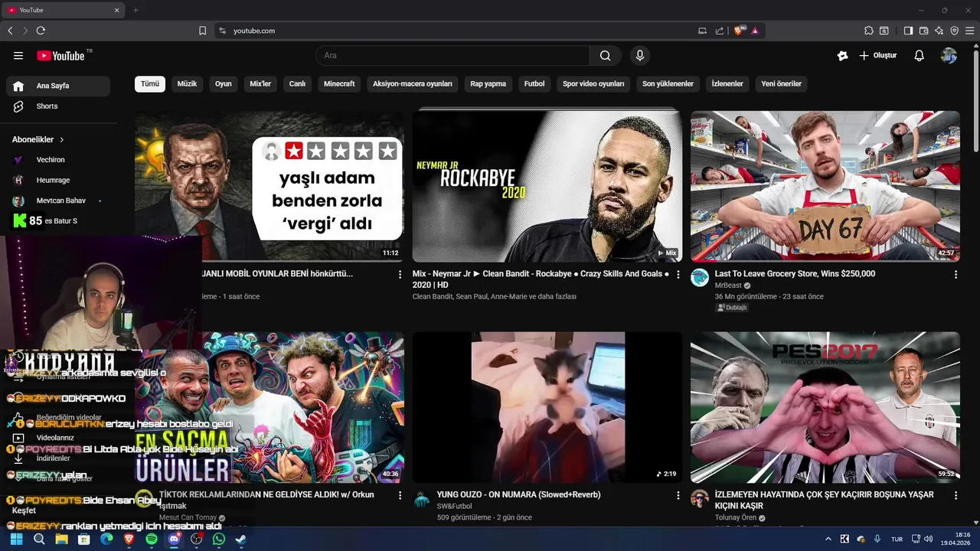Open SW&Futbol channel avatar
This screenshot has width=980, height=551.
point(422,500)
